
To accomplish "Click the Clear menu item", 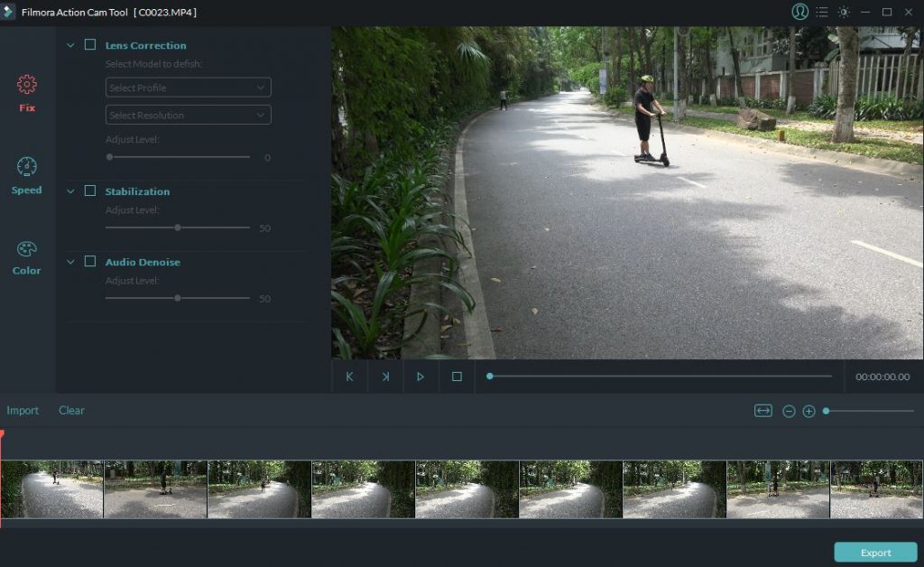I will [x=71, y=411].
